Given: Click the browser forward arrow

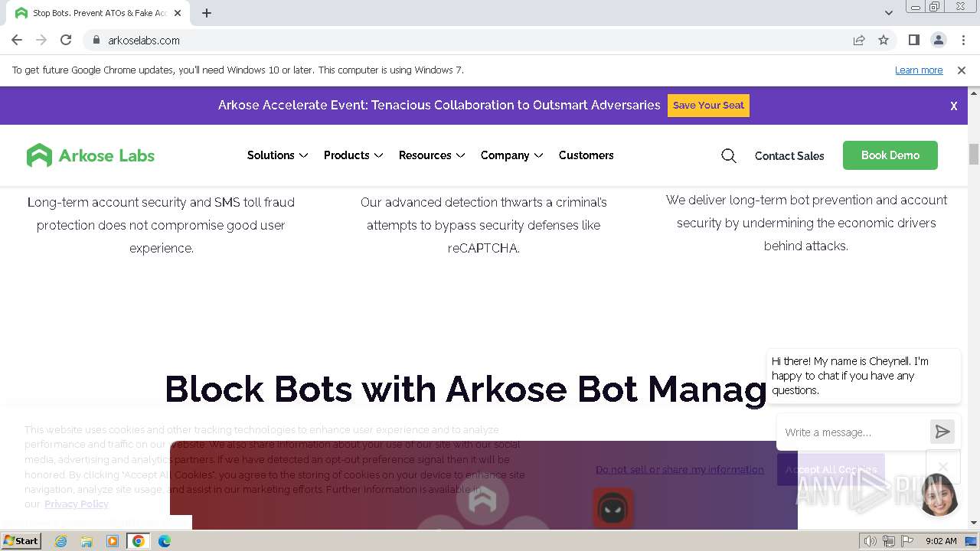Looking at the screenshot, I should pyautogui.click(x=41, y=40).
